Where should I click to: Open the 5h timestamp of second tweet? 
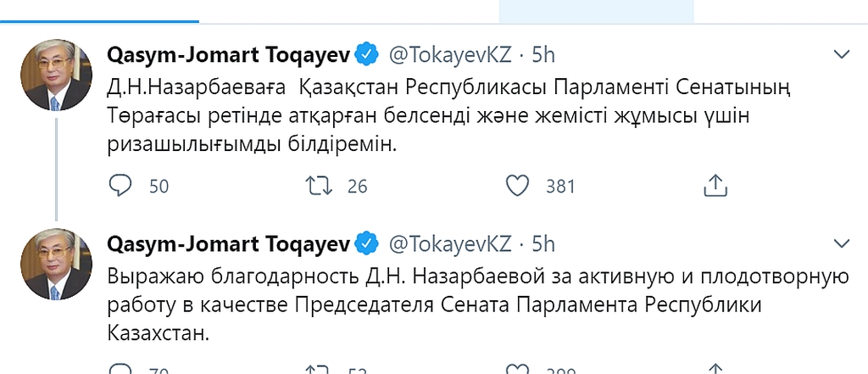[x=543, y=243]
